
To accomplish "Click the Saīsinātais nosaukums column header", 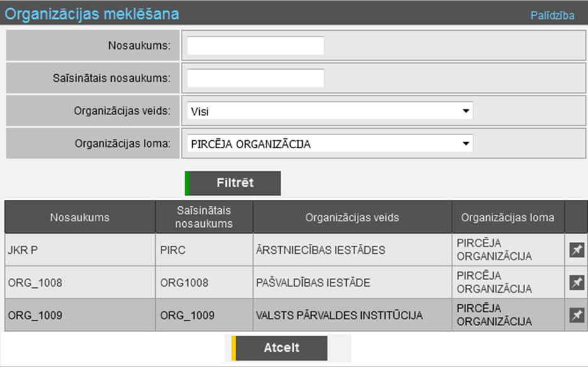I will pyautogui.click(x=204, y=217).
